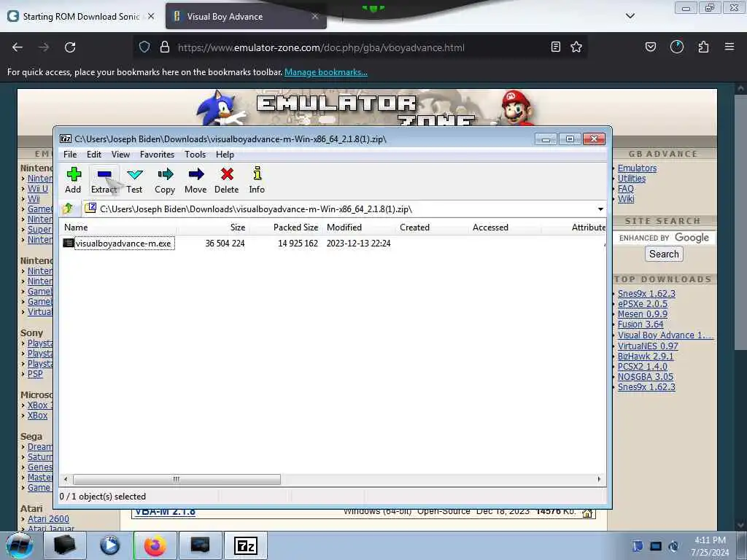The image size is (747, 560).
Task: Open the 7-Zip File menu
Action: (x=70, y=155)
